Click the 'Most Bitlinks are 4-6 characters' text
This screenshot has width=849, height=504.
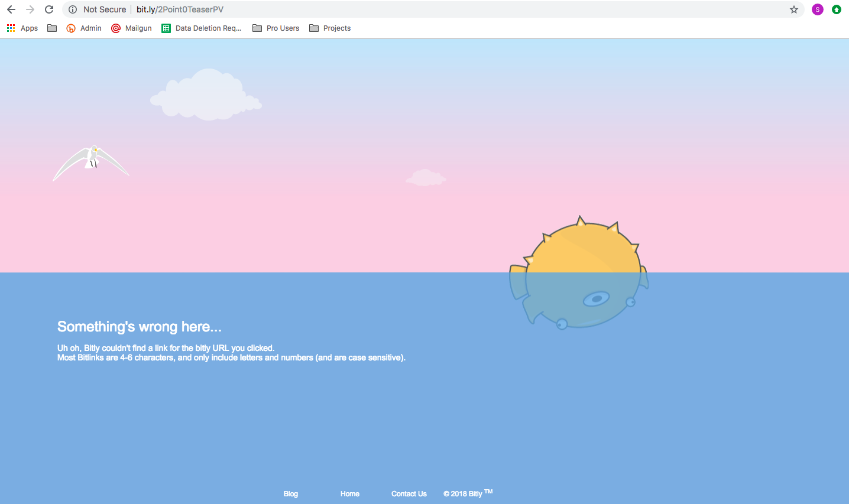click(231, 357)
